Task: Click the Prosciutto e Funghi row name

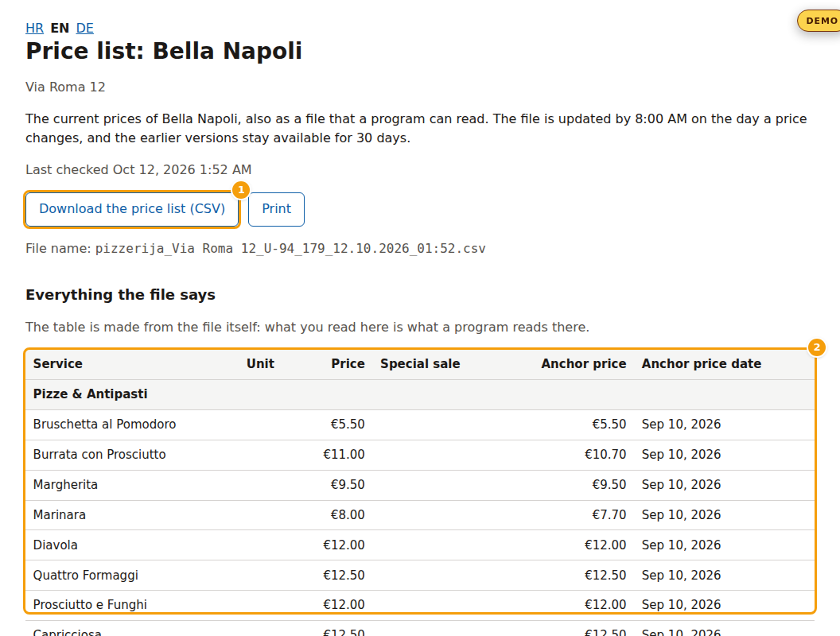Action: (x=90, y=605)
